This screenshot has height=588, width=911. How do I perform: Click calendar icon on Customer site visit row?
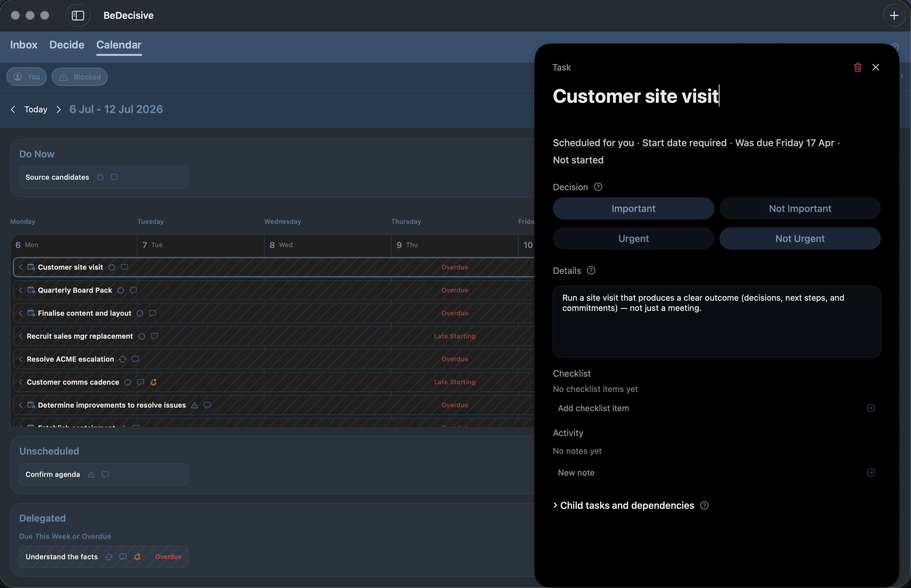tap(31, 267)
